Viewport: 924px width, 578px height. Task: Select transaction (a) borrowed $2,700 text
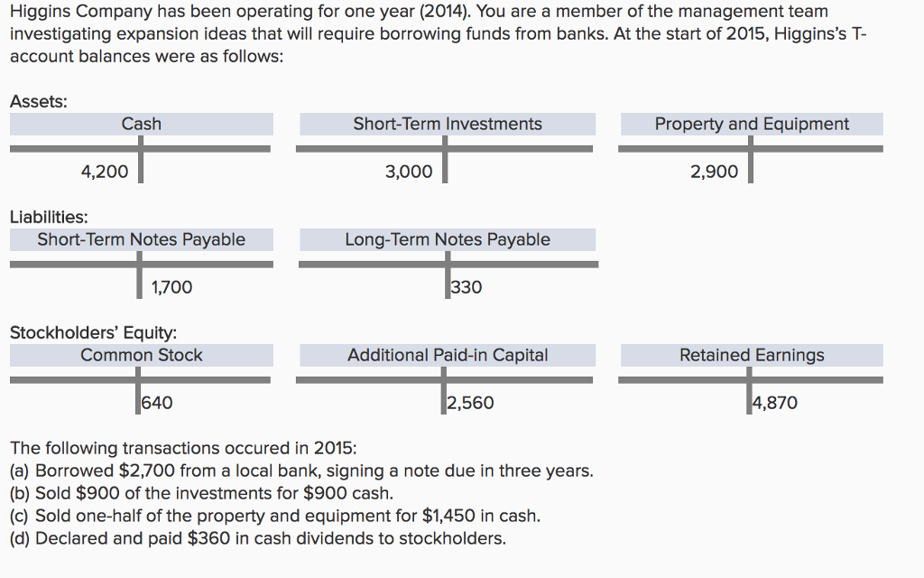[x=301, y=471]
